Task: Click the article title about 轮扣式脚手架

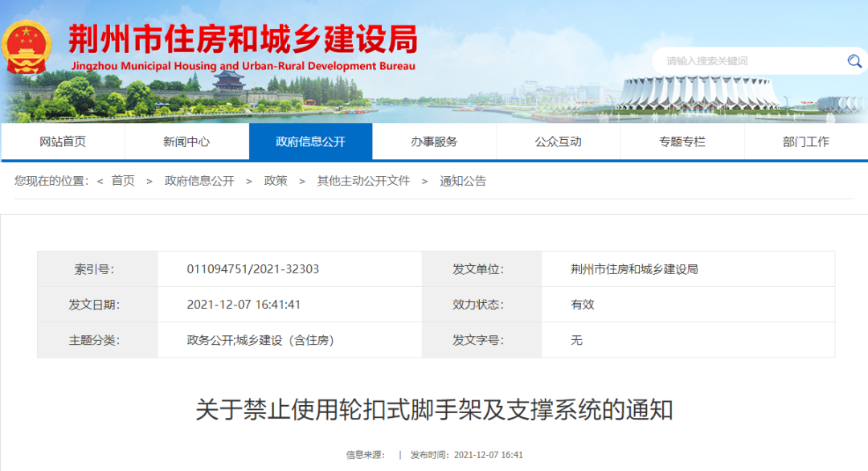Action: tap(434, 410)
